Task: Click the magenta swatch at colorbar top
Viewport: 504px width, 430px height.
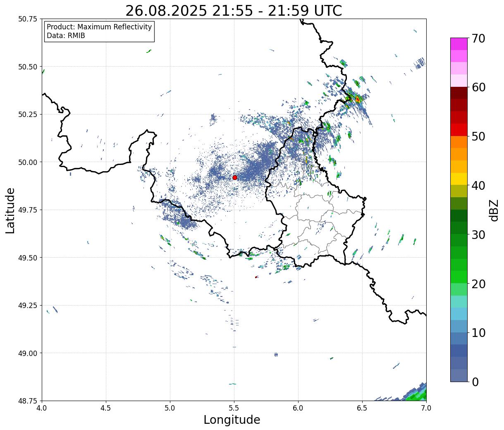Action: [459, 44]
